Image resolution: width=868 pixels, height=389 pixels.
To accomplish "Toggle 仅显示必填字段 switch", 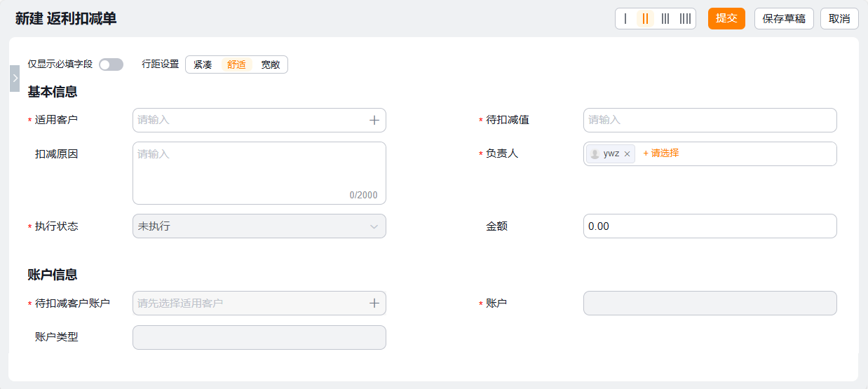I will tap(111, 64).
